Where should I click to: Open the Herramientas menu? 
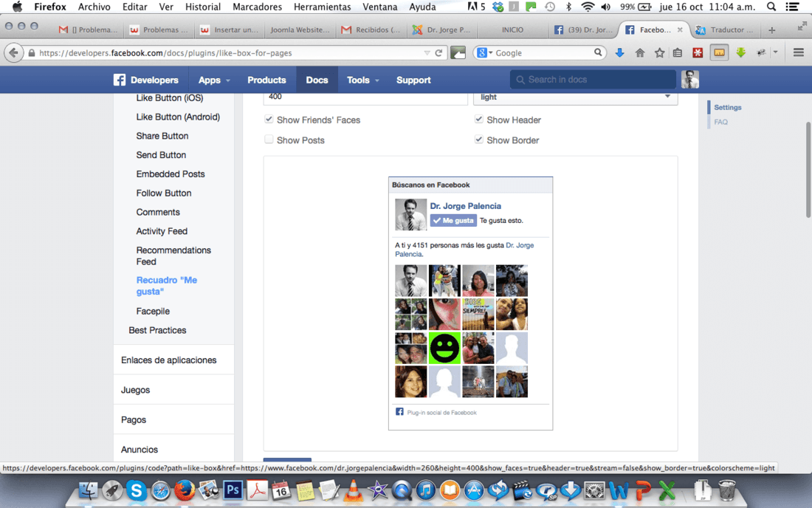(322, 7)
